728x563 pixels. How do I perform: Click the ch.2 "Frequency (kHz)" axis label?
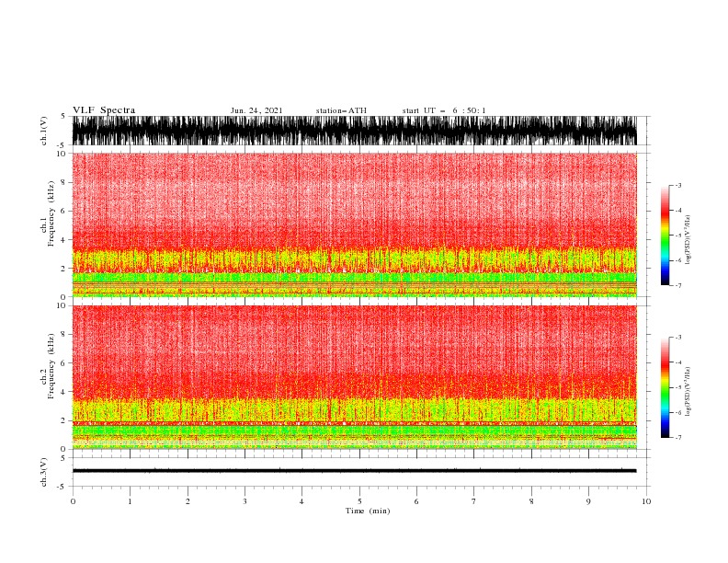[x=51, y=366]
